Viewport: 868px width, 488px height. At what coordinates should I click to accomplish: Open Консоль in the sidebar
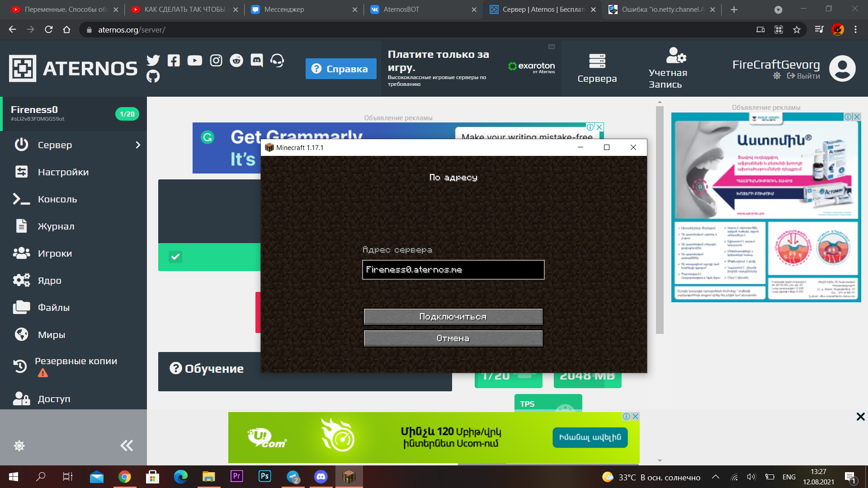(x=57, y=199)
